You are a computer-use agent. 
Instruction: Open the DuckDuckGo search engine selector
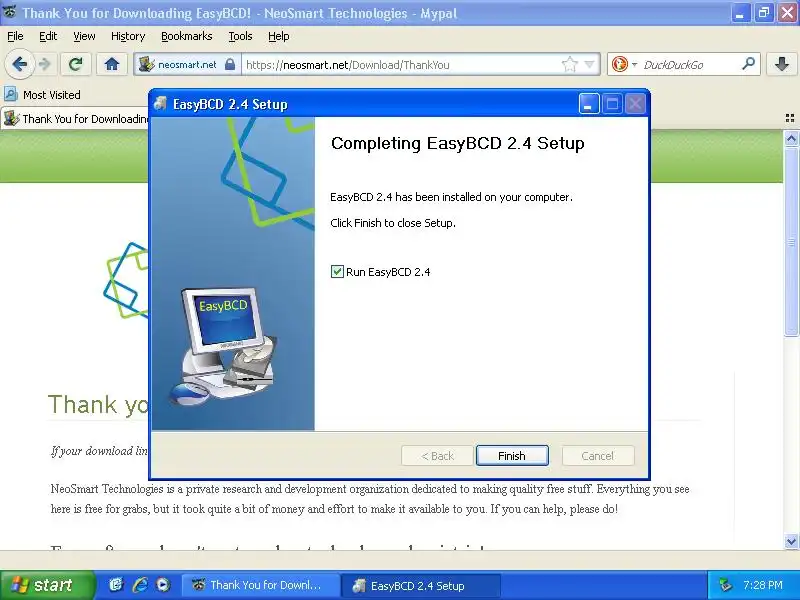623,64
